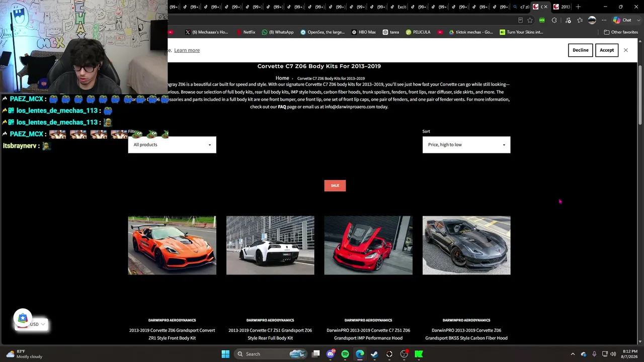Click the Corvette C7 Z06 Body Kits heading
644x362 pixels.
[x=319, y=66]
